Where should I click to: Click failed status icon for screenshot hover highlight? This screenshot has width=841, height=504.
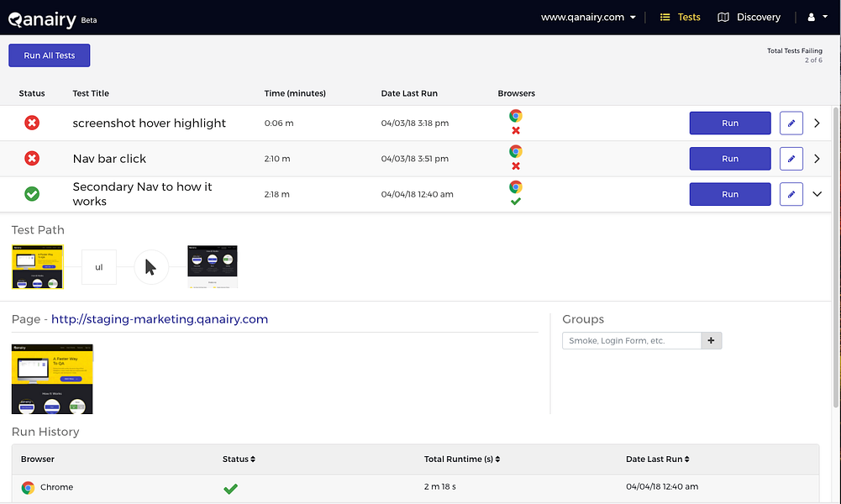click(x=32, y=123)
